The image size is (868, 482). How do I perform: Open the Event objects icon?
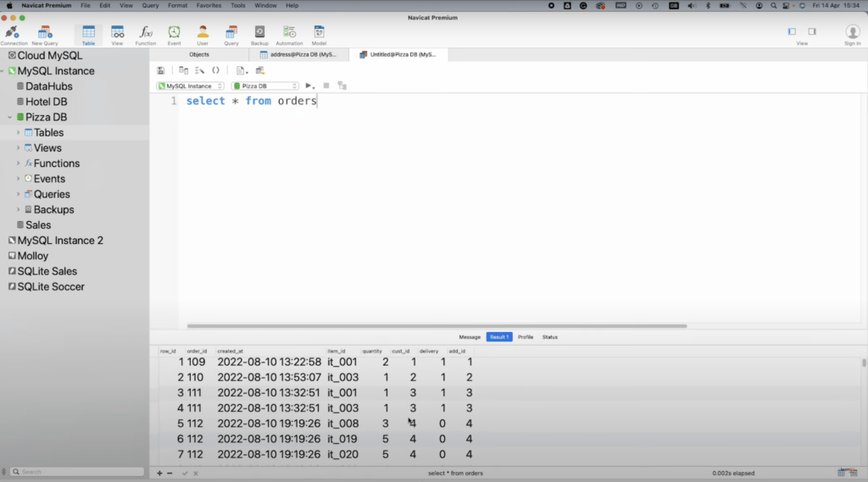coord(174,33)
